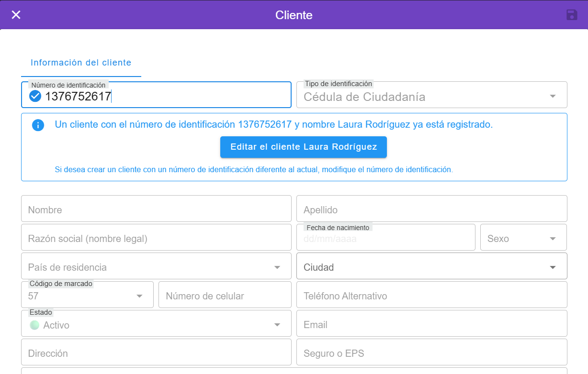
Task: Click into the Nombre field
Action: pyautogui.click(x=156, y=209)
